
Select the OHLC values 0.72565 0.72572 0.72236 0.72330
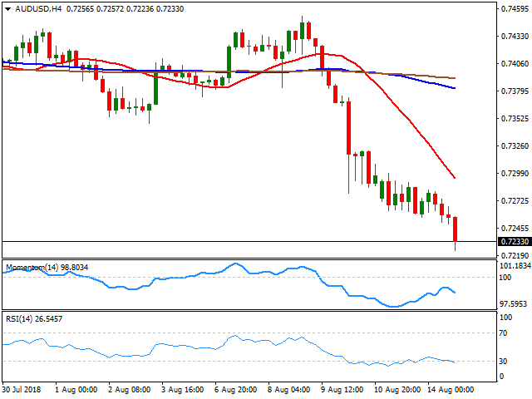coord(125,9)
